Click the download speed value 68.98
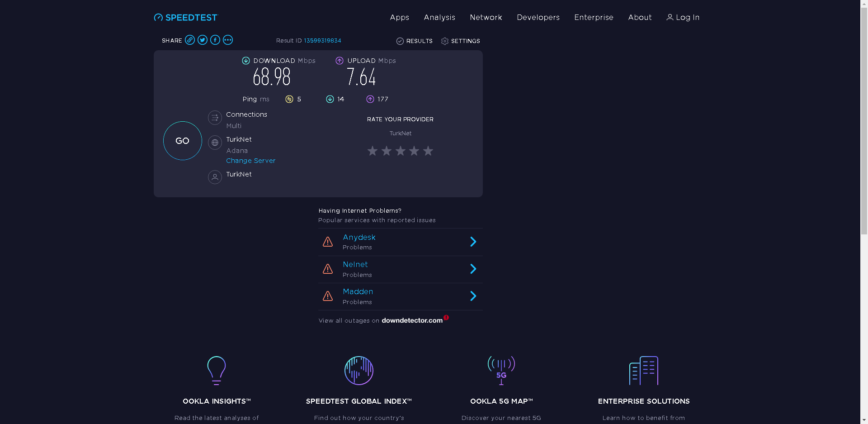Image resolution: width=868 pixels, height=424 pixels. pos(272,77)
